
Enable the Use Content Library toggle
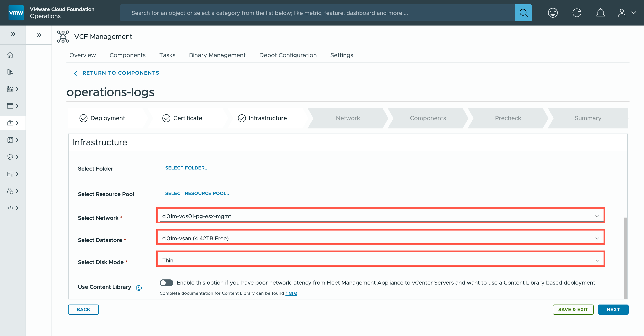click(x=166, y=283)
